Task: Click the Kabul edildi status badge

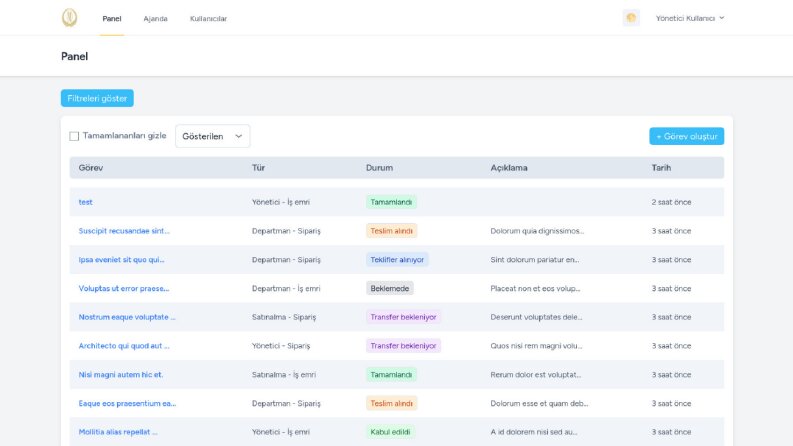Action: [x=390, y=432]
